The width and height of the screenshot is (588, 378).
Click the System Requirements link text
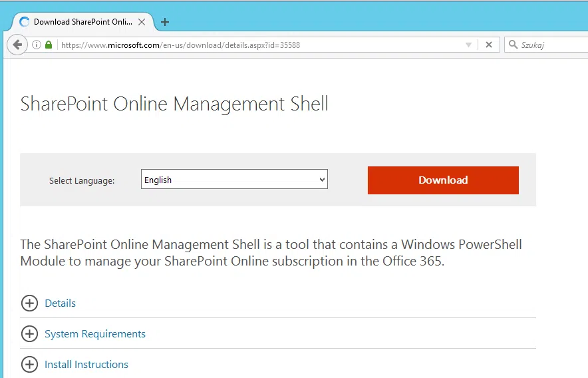tap(95, 334)
